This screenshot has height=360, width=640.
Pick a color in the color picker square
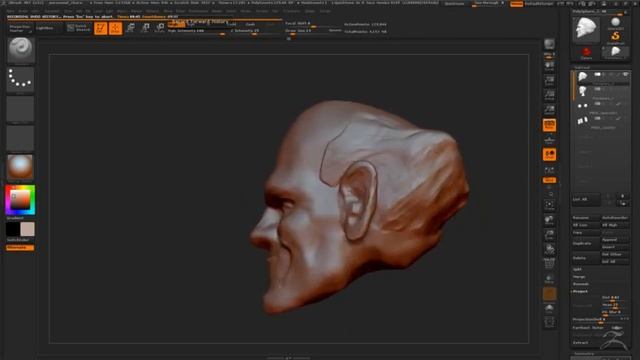tap(20, 200)
